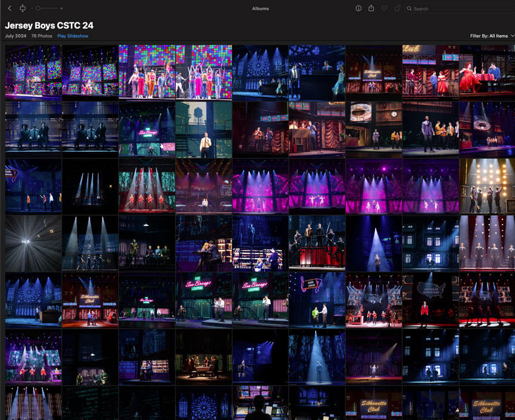Select photo of silhouette at lighting console
The image size is (515, 420).
260,403
